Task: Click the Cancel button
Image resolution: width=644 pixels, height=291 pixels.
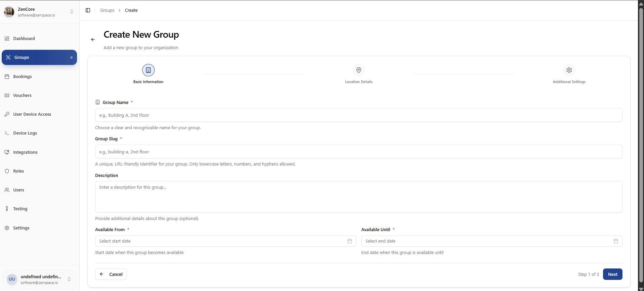Action: click(111, 274)
